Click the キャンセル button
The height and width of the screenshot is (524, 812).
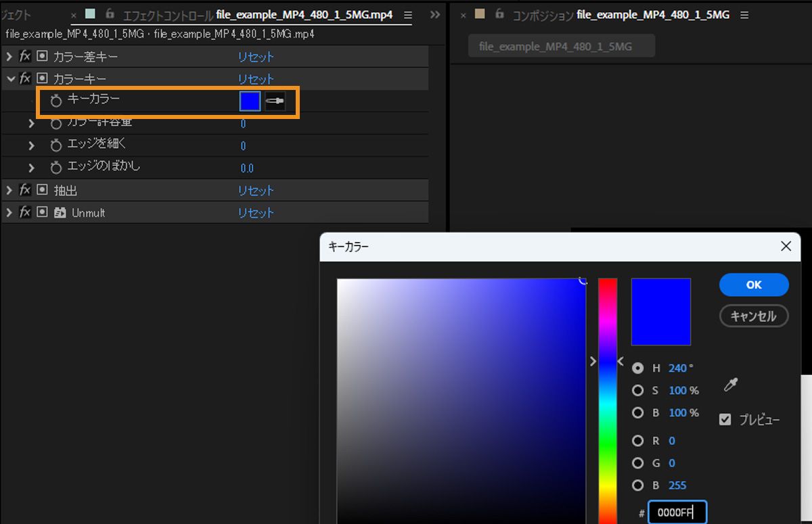754,316
